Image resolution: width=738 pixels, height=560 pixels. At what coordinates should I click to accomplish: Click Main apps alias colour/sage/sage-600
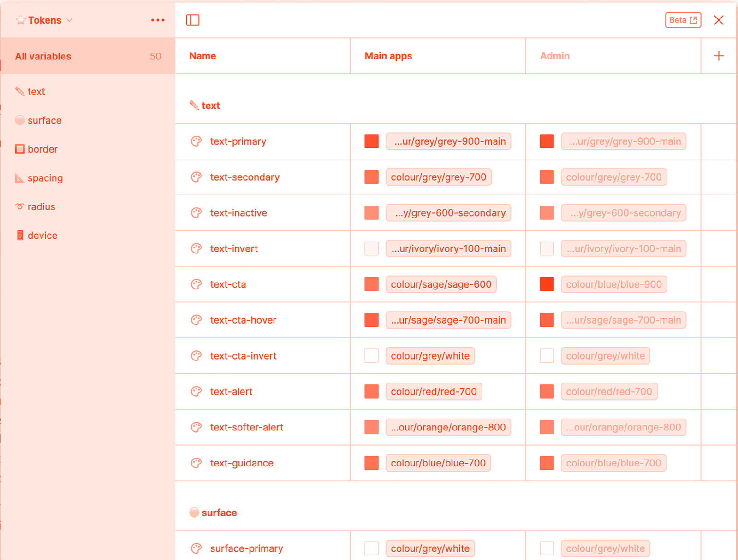point(441,284)
